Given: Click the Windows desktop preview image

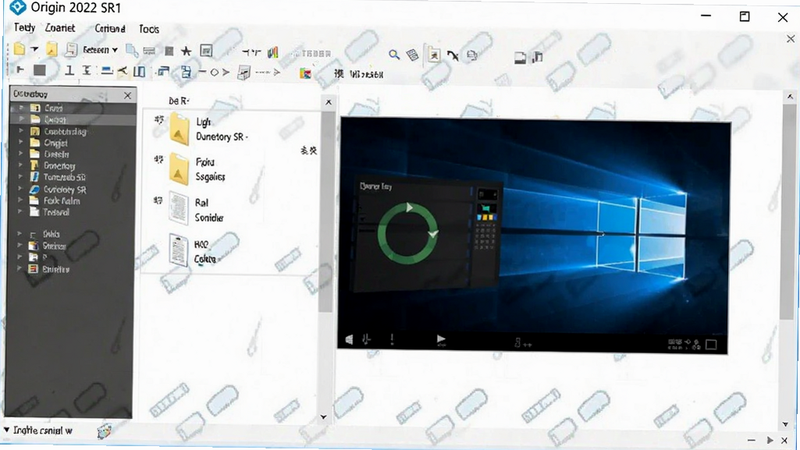Looking at the screenshot, I should click(x=534, y=236).
